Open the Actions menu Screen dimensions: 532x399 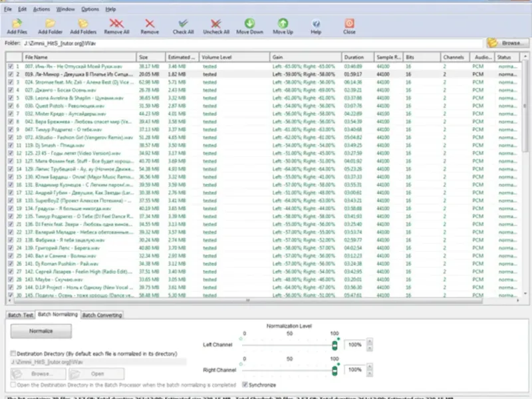click(x=41, y=9)
